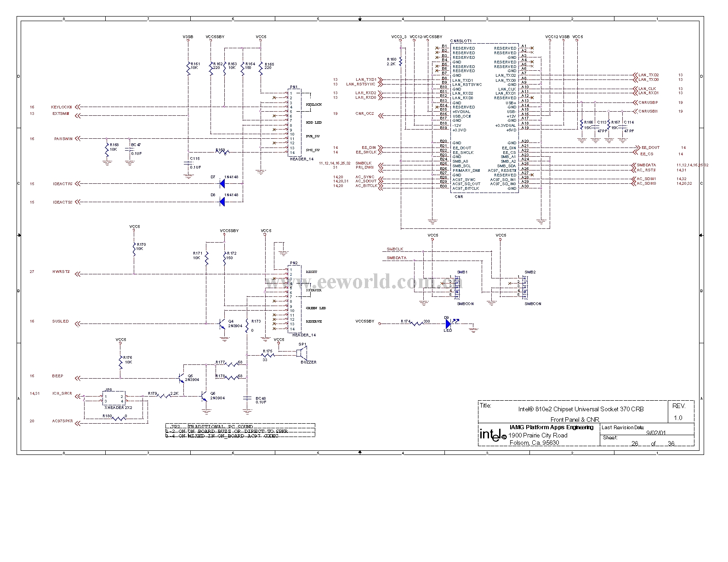Click the IDEACTS# signal label
The image size is (728, 562).
point(63,202)
